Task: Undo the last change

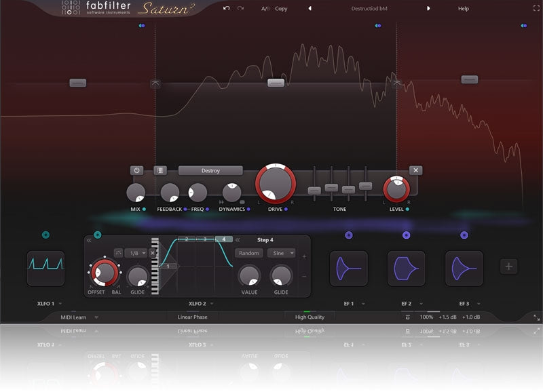Action: 227,8
